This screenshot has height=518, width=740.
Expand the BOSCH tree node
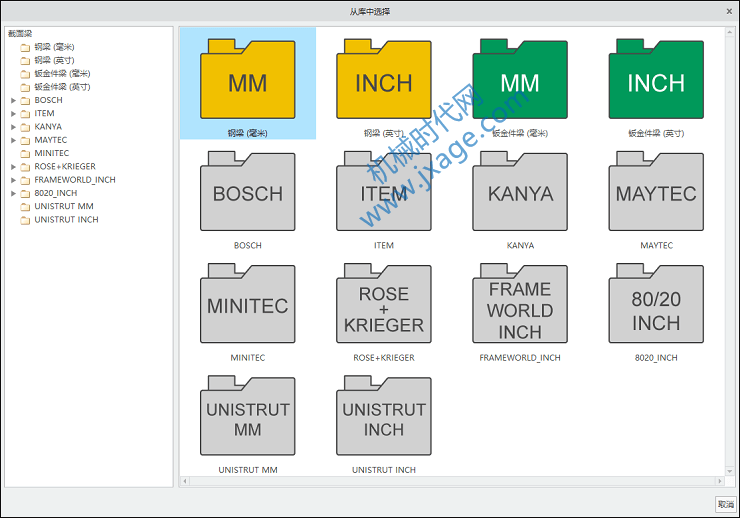(x=13, y=100)
